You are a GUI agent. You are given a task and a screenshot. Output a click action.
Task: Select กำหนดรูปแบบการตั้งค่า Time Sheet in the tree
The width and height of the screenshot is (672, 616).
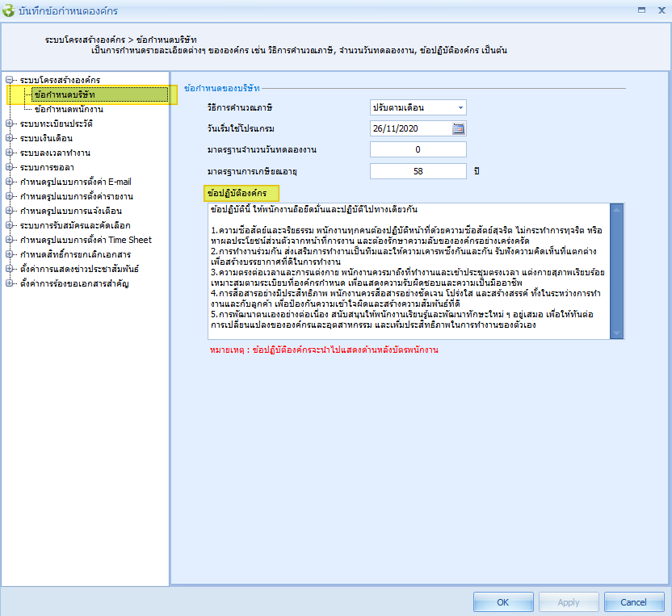pyautogui.click(x=85, y=240)
